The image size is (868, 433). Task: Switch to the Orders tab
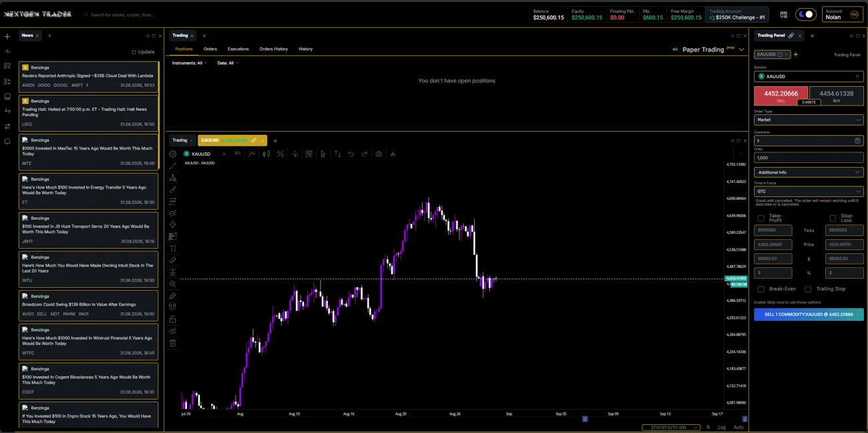[x=210, y=49]
